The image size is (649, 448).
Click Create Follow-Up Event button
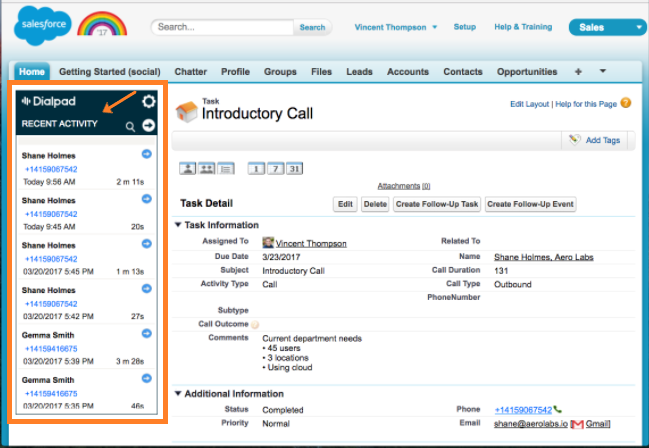(530, 204)
